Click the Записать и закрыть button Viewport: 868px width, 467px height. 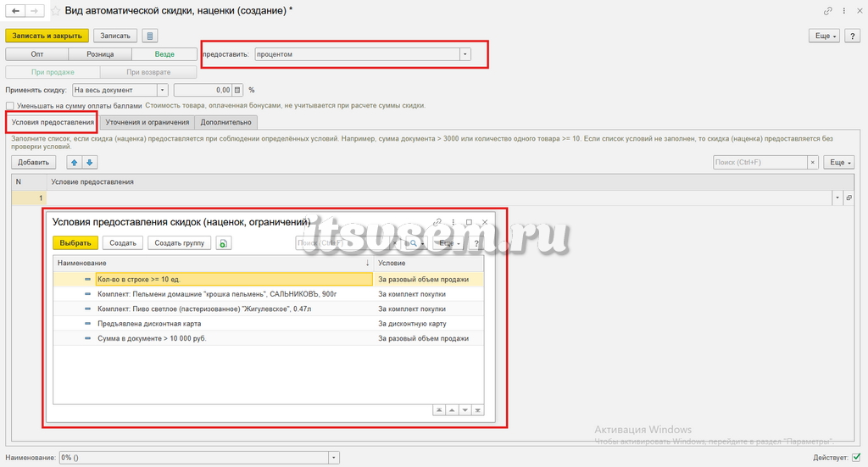(47, 36)
